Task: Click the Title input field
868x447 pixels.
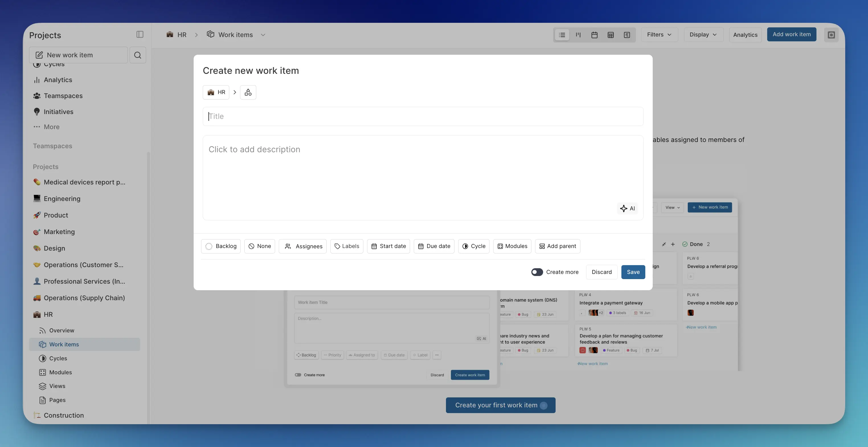Action: click(x=423, y=116)
